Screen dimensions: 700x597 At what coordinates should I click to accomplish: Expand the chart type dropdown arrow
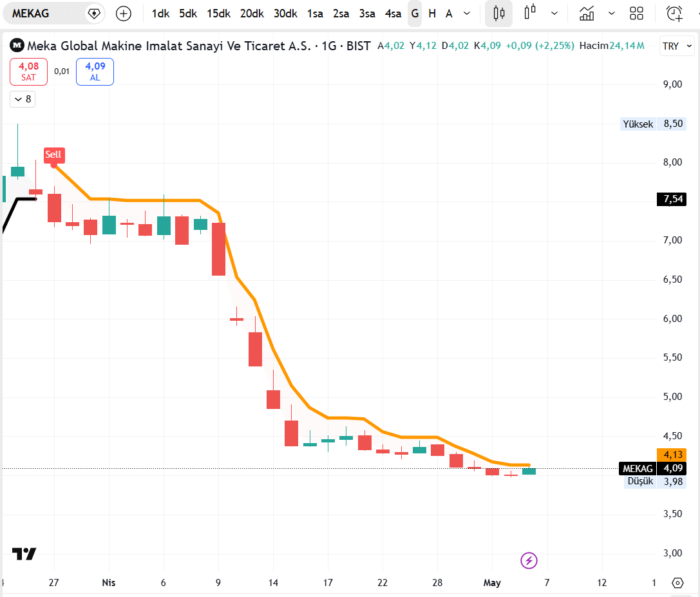[x=554, y=14]
